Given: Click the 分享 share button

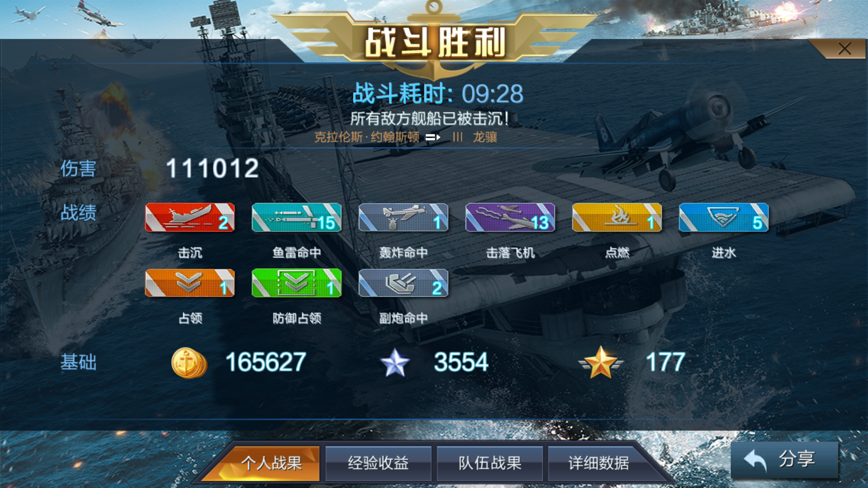Looking at the screenshot, I should pos(784,460).
